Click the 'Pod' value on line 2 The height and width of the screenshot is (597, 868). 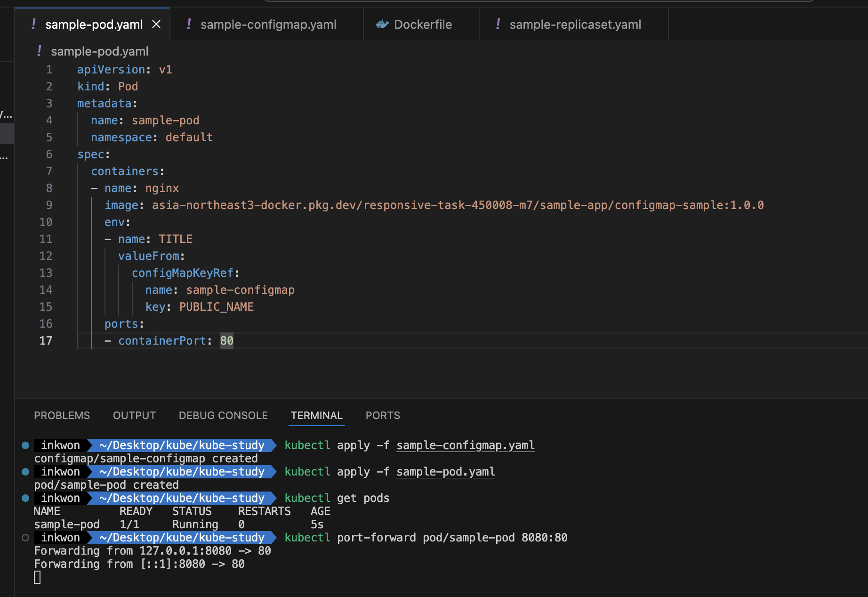[128, 87]
